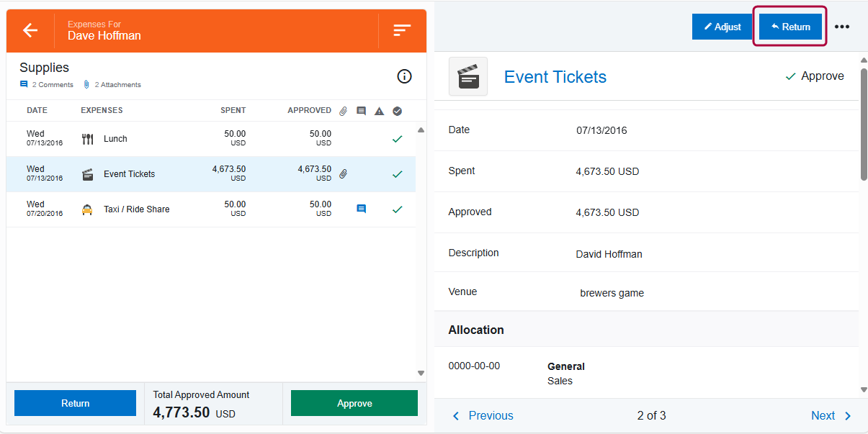
Task: Select the Taxi / Ride Share expense row
Action: pyautogui.click(x=180, y=209)
